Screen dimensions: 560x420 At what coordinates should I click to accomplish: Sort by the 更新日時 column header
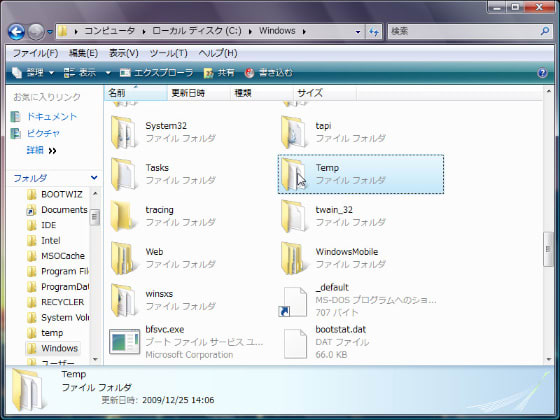[198, 93]
